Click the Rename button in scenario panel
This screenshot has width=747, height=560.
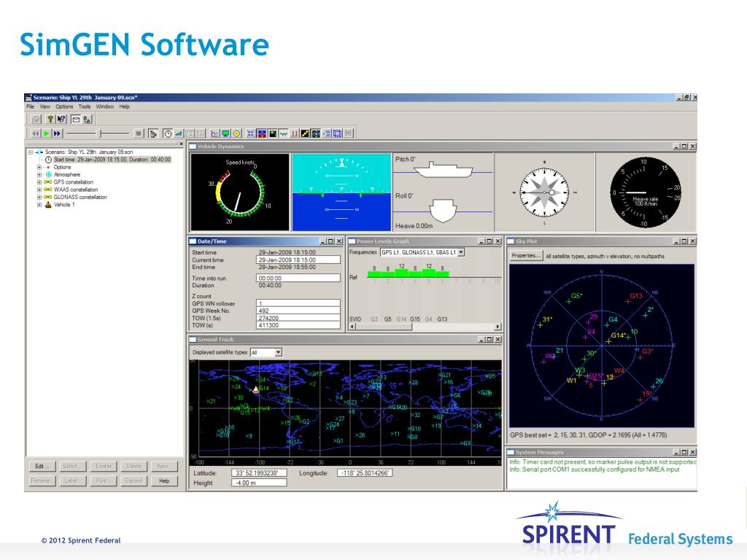pos(41,481)
